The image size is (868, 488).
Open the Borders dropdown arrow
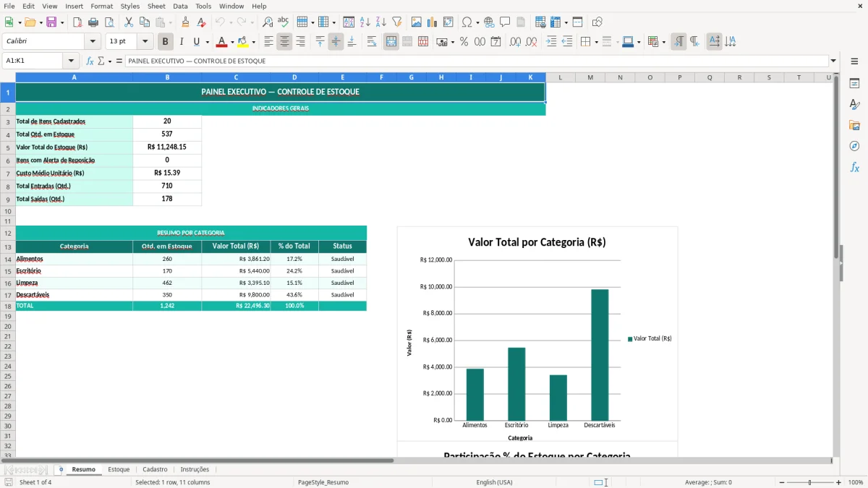pyautogui.click(x=596, y=42)
